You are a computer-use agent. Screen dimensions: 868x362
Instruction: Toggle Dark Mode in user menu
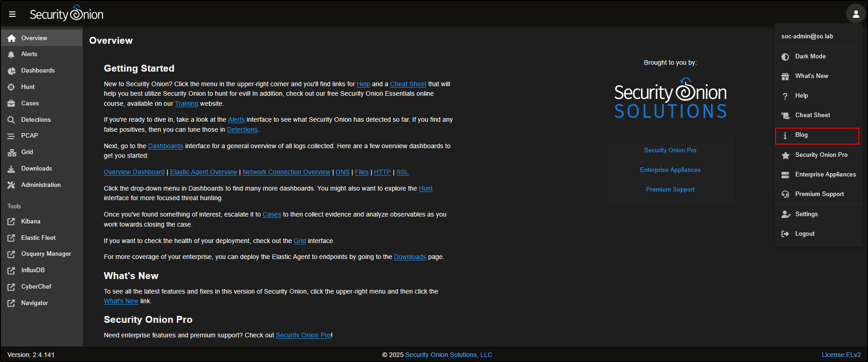tap(810, 57)
